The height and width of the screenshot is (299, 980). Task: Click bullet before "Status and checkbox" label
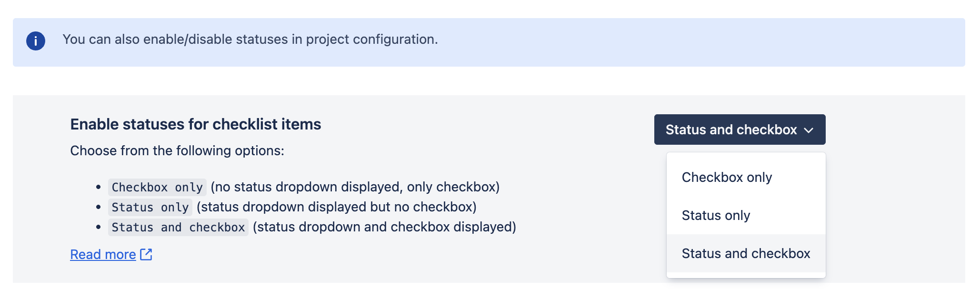point(98,227)
